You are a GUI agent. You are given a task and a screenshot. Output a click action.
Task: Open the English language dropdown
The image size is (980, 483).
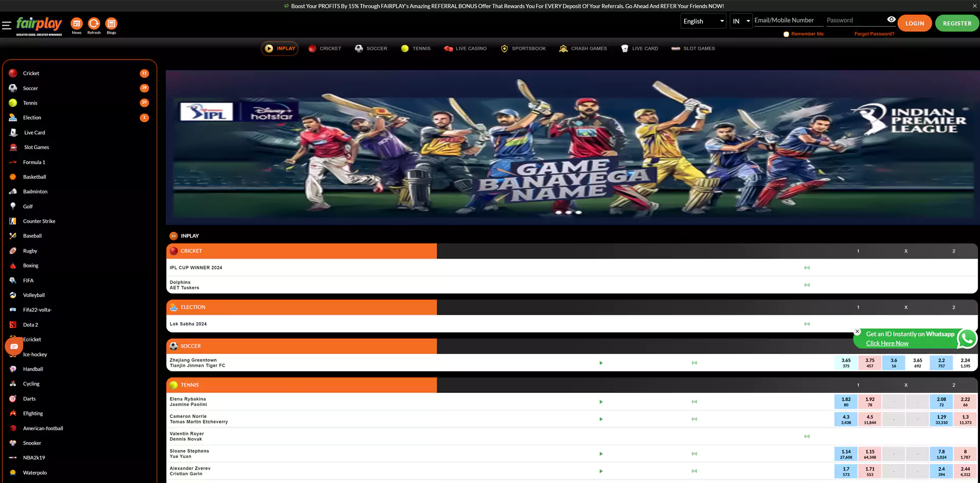[x=703, y=21]
